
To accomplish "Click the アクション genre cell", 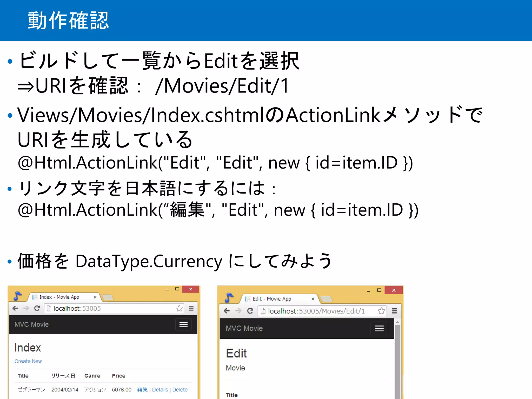I will pyautogui.click(x=95, y=390).
